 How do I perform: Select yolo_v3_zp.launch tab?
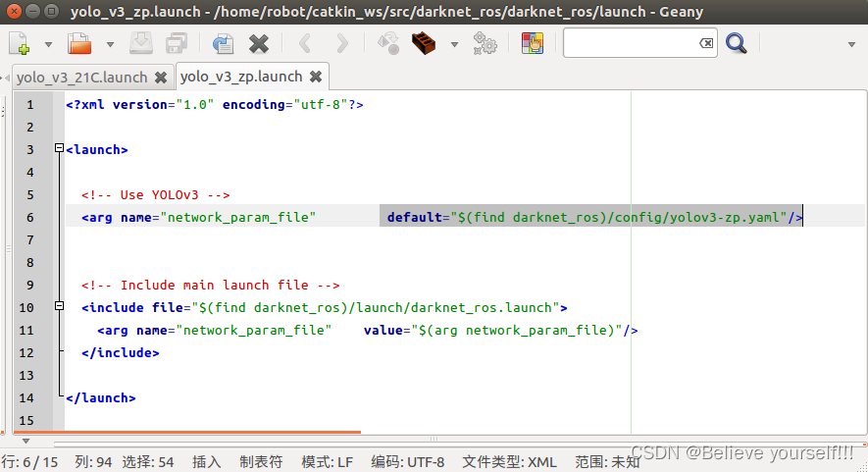coord(241,77)
